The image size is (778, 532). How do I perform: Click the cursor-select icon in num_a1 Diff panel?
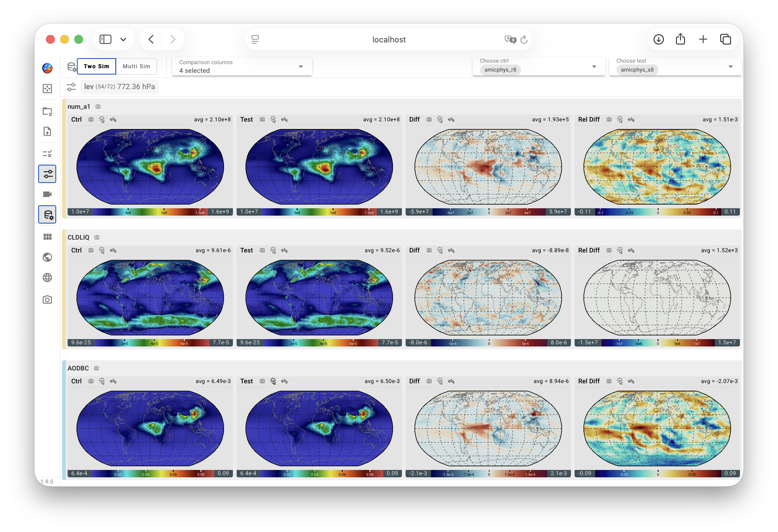tap(440, 120)
